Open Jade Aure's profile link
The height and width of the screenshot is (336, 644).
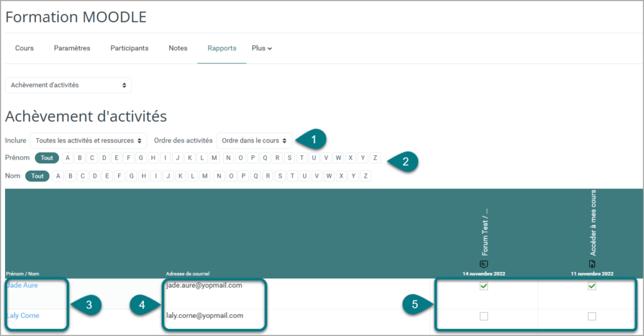(22, 286)
